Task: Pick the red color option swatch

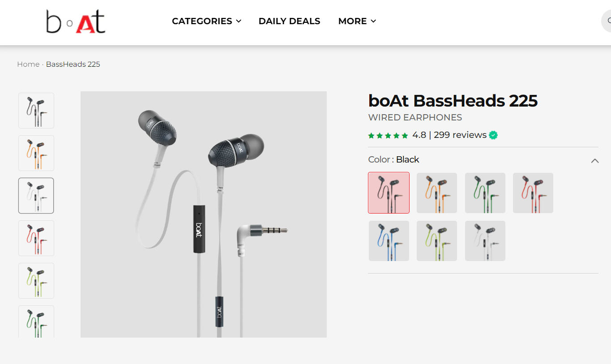Action: click(533, 193)
